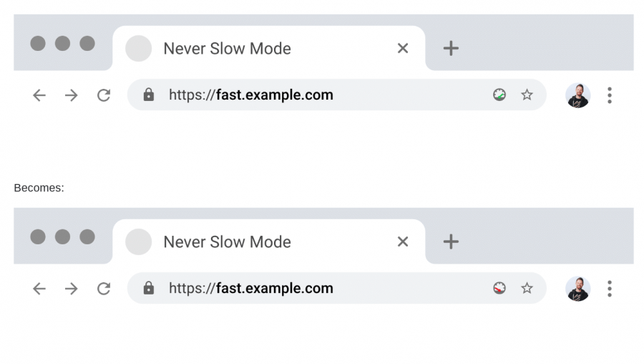This screenshot has width=644, height=364.
Task: Open the profile avatar in the top browser
Action: click(577, 95)
